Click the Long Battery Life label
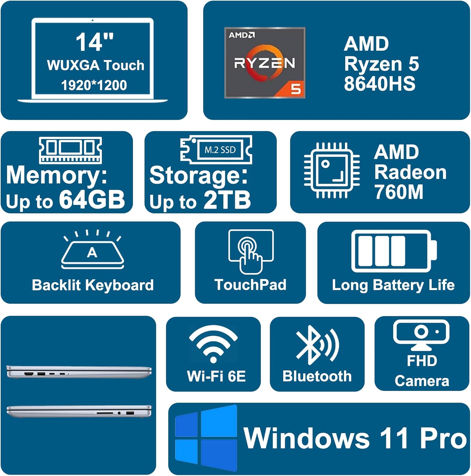The width and height of the screenshot is (471, 476). click(393, 285)
